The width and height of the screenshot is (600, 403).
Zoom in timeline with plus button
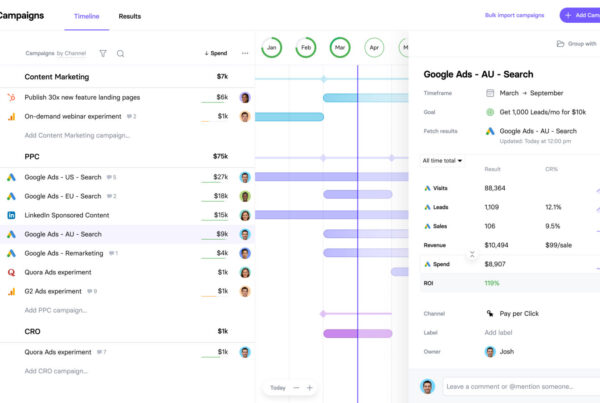[310, 388]
